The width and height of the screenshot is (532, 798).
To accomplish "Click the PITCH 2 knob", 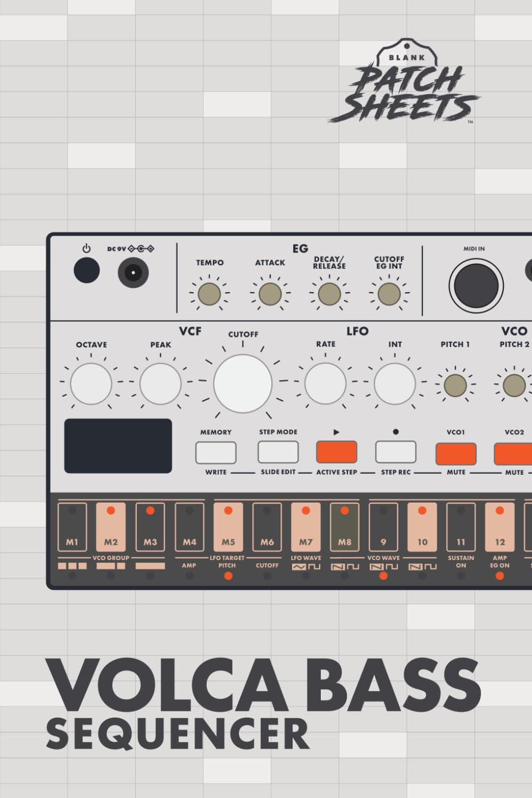I will (x=514, y=385).
